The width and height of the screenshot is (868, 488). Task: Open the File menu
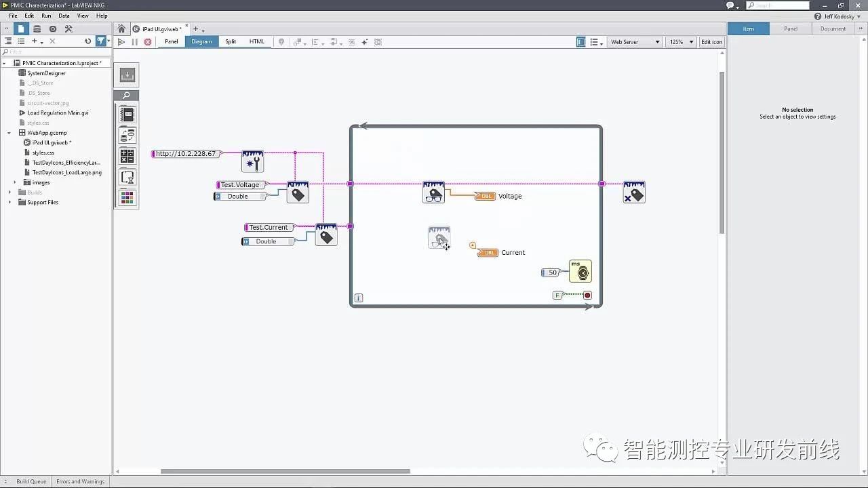[13, 16]
